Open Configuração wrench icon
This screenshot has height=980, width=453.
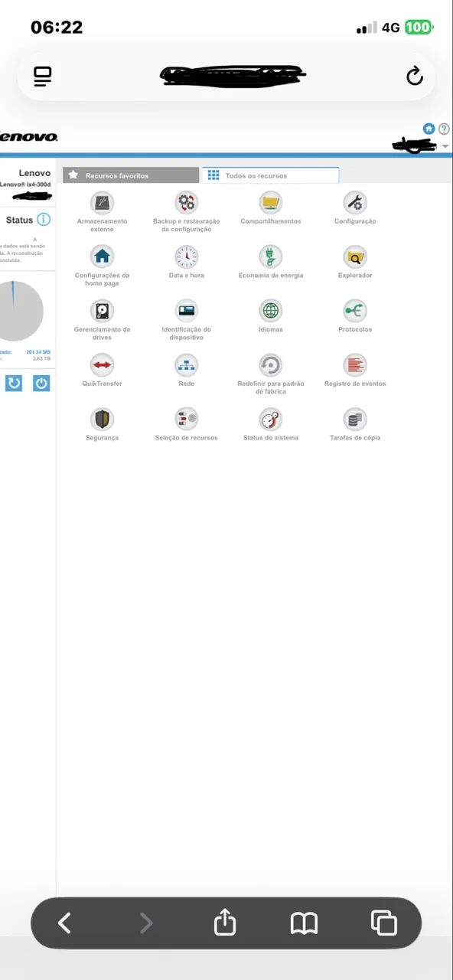[355, 203]
